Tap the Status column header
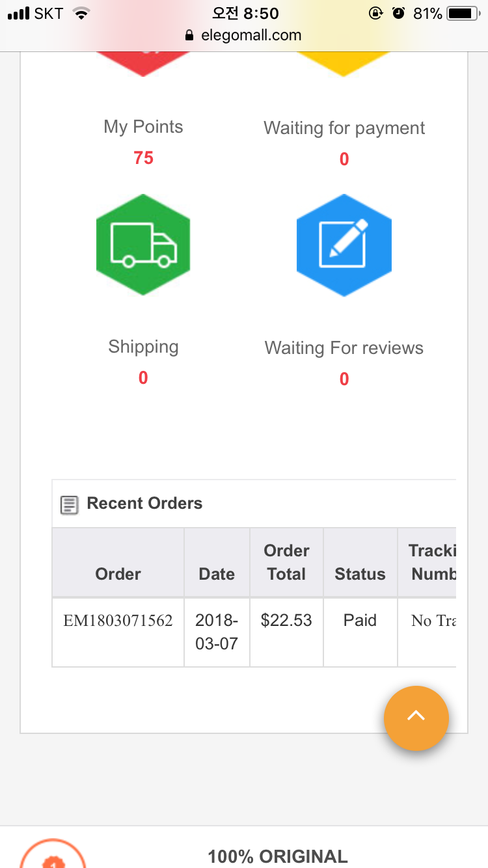Viewport: 488px width, 868px height. pyautogui.click(x=360, y=574)
